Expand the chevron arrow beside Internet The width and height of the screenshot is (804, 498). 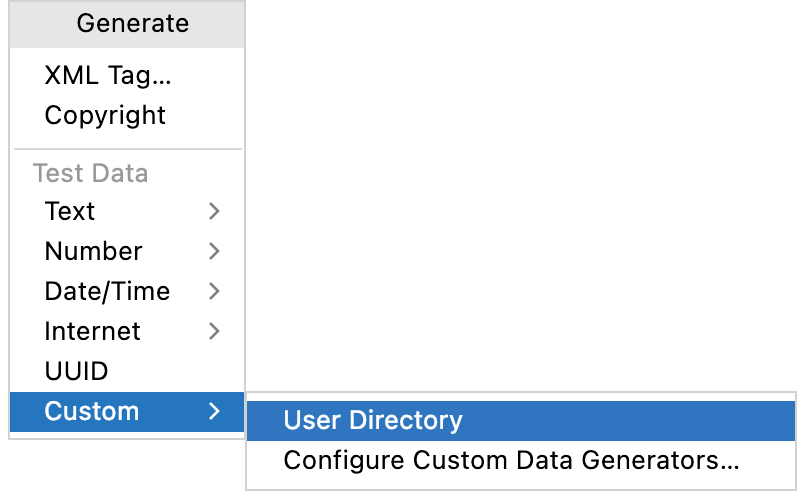point(214,331)
